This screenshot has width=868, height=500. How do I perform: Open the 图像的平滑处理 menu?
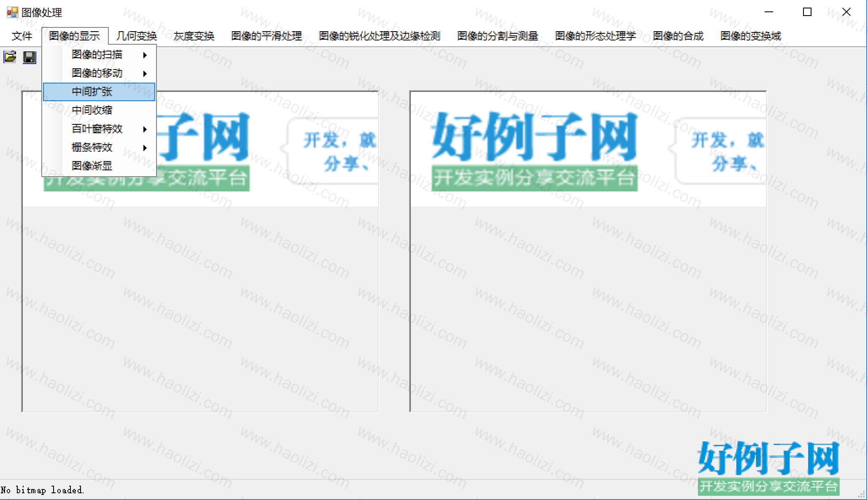266,36
